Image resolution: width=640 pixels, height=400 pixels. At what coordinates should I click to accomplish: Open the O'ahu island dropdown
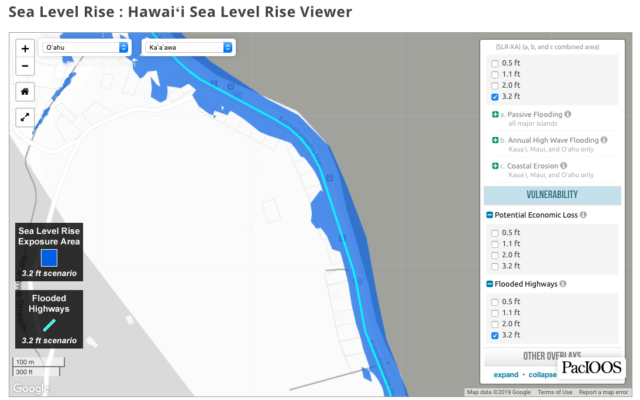pyautogui.click(x=85, y=47)
